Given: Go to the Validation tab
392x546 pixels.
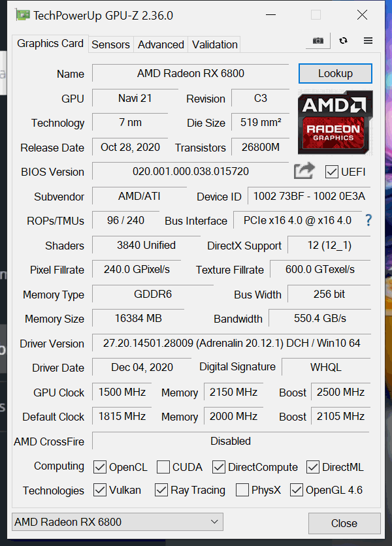Looking at the screenshot, I should (215, 44).
